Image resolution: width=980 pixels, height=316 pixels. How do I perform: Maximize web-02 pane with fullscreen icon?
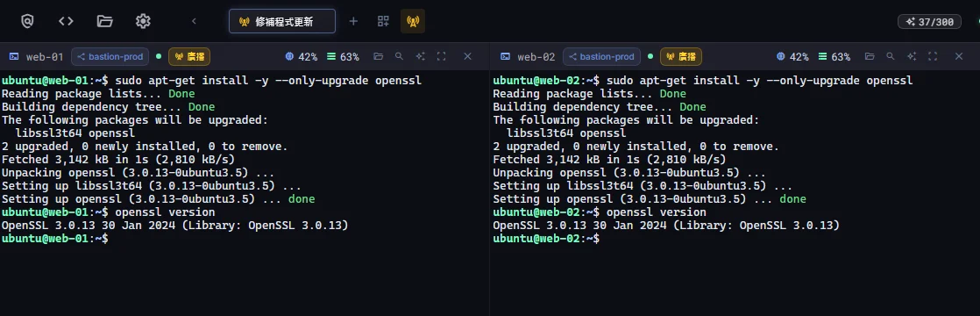[933, 56]
